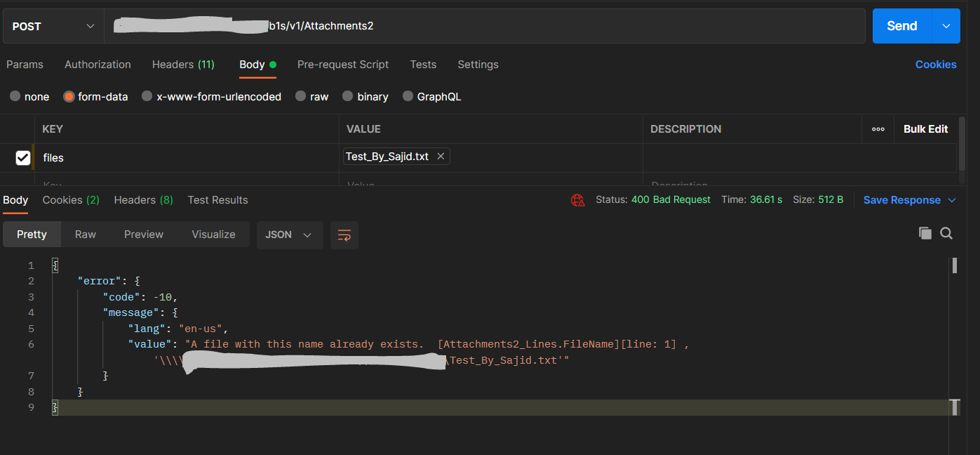This screenshot has height=455, width=980.
Task: Remove the Test_By_Sajid.txt file attachment
Action: pos(441,156)
